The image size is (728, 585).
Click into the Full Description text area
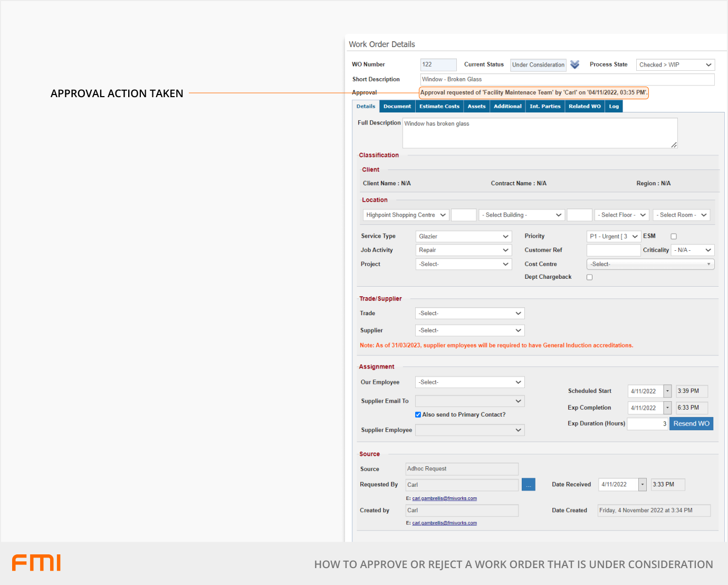(x=539, y=133)
